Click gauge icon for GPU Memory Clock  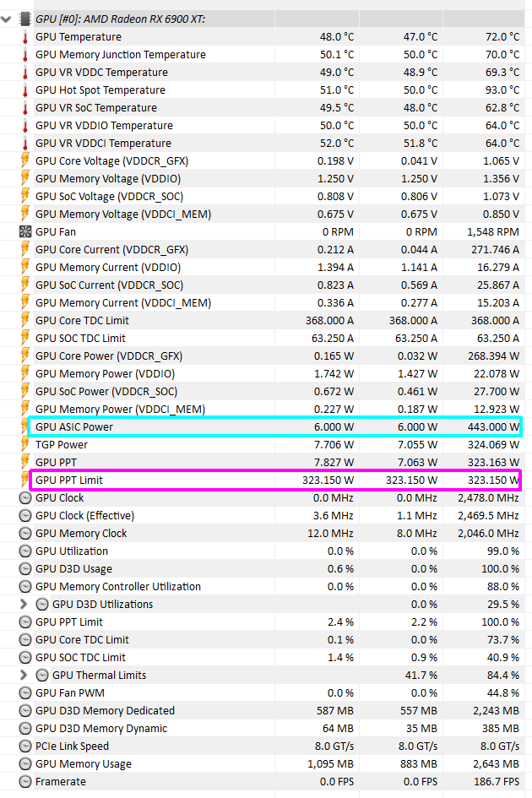pyautogui.click(x=25, y=534)
